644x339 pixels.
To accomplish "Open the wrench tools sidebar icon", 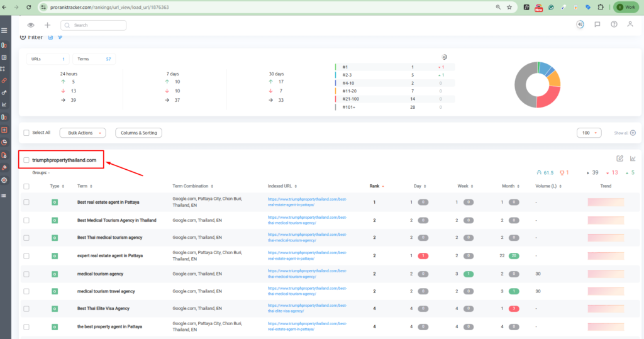I will pos(4,168).
